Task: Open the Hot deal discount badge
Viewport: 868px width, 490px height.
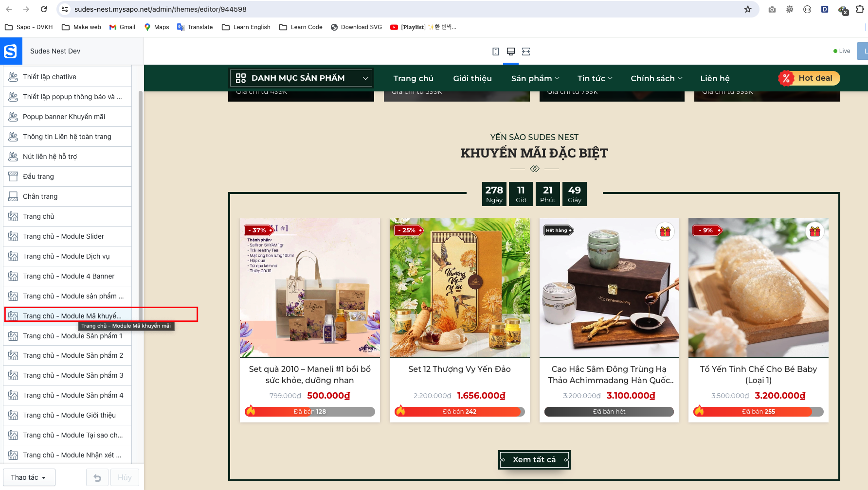Action: 809,78
